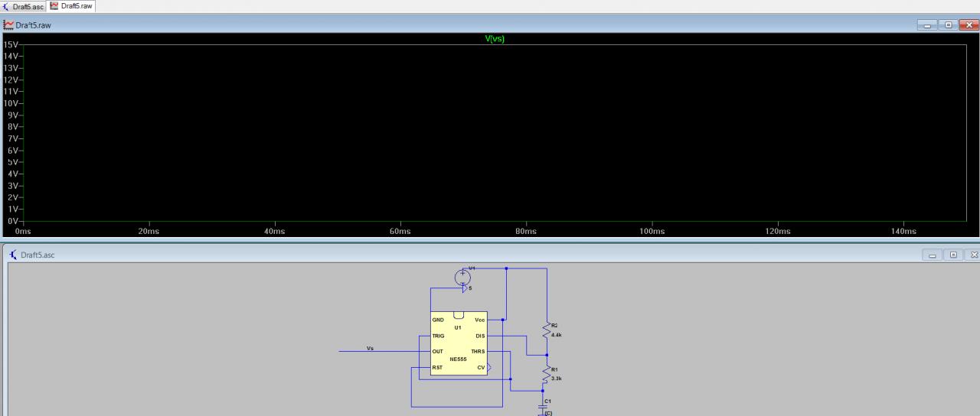Switch to the Draft5.raw document tab
The height and width of the screenshot is (416, 980).
click(x=72, y=6)
